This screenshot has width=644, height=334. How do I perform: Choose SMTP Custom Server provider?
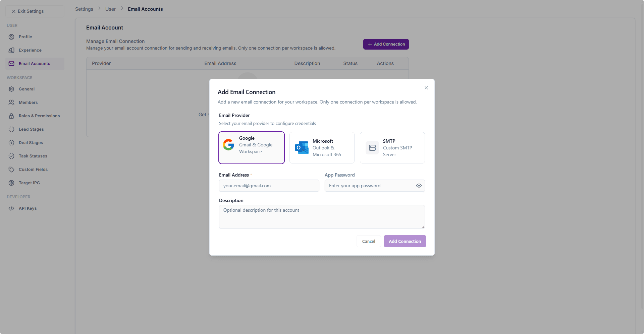click(x=392, y=148)
